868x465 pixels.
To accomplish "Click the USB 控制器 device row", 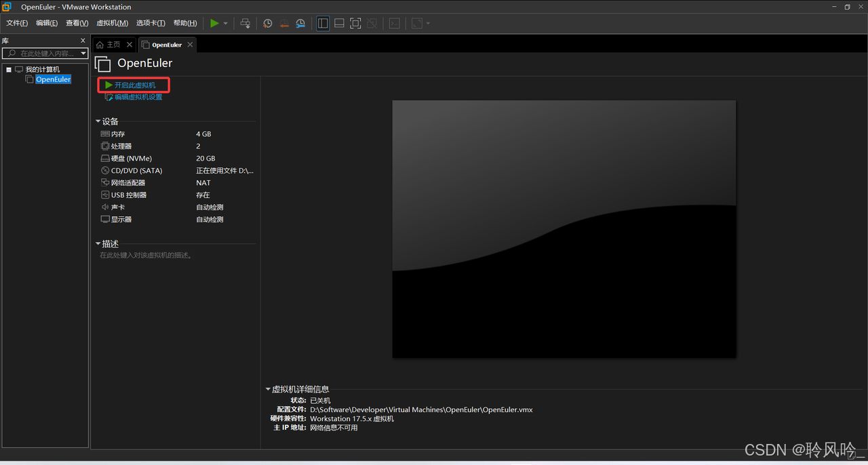I will click(x=178, y=195).
